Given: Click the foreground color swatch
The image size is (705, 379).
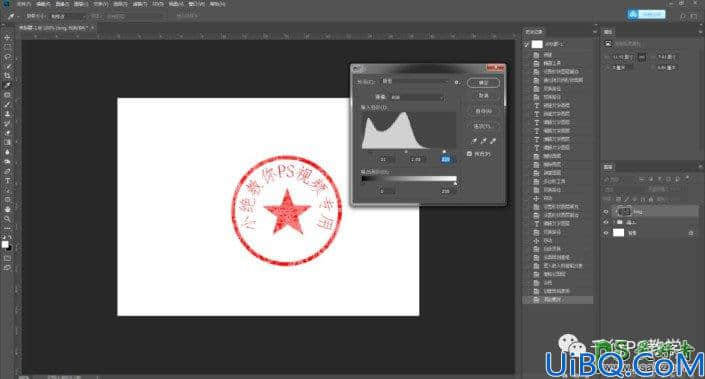Looking at the screenshot, I should [x=5, y=244].
